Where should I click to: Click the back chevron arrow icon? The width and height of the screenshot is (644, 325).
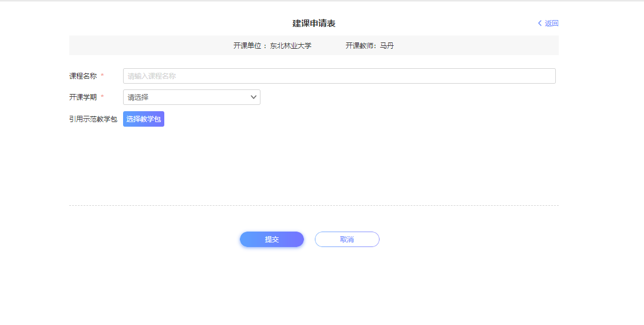pyautogui.click(x=539, y=24)
